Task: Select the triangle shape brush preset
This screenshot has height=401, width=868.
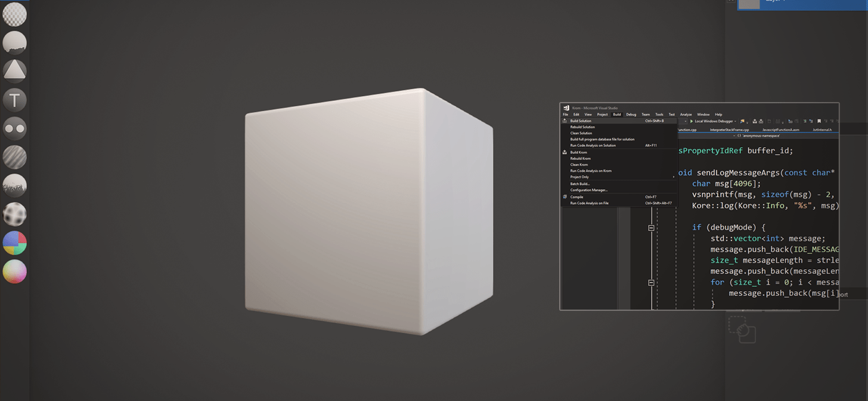Action: [14, 70]
